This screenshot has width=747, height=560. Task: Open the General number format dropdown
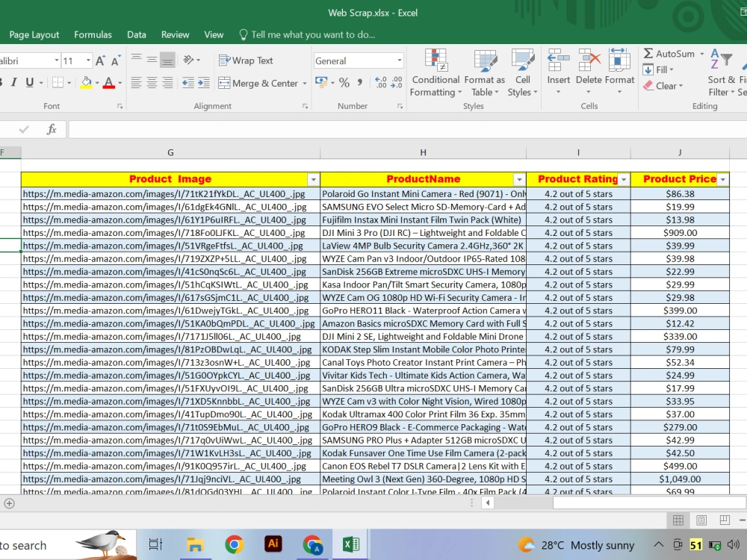pos(399,60)
